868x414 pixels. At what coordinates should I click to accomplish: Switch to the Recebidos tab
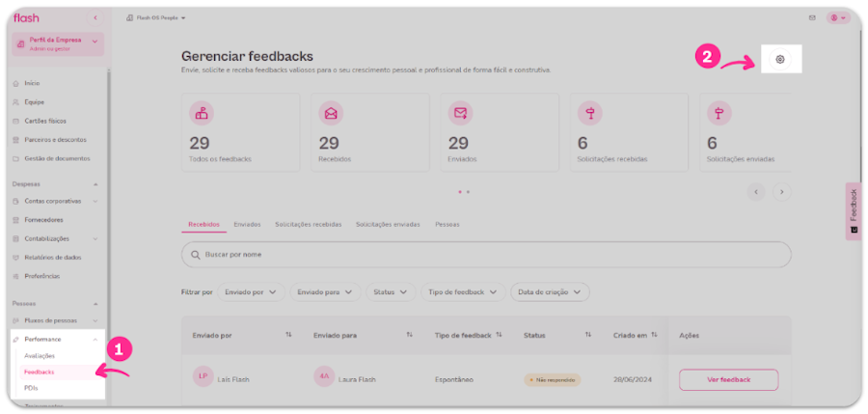(x=203, y=225)
